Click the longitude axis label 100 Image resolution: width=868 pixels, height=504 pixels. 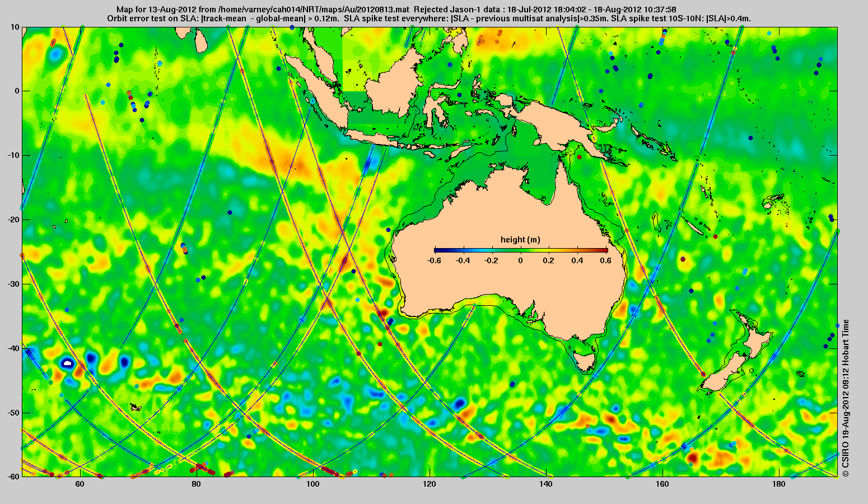point(313,484)
